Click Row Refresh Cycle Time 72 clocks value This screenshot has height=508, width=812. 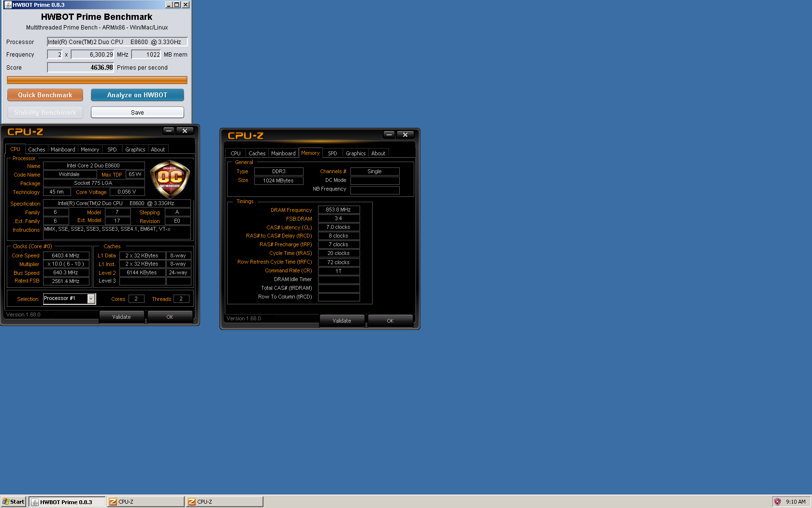point(339,263)
